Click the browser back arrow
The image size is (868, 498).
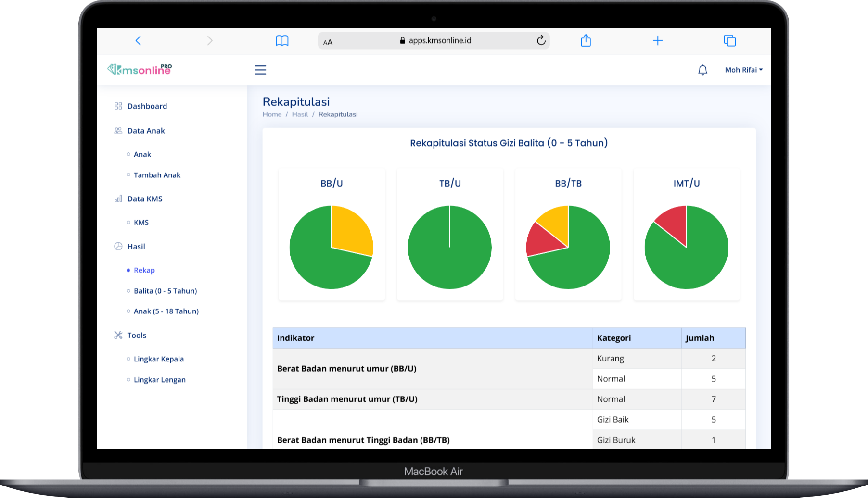pyautogui.click(x=138, y=41)
